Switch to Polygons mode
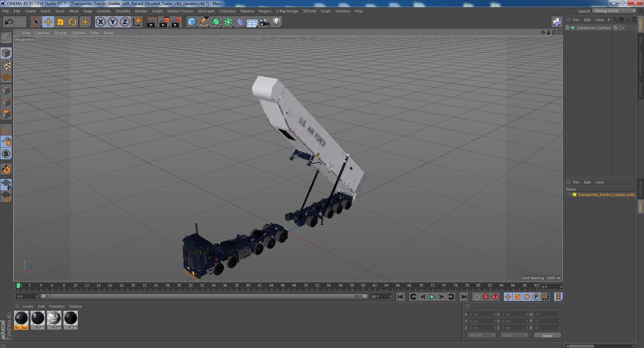Screen dimensions: 644x348 pyautogui.click(x=6, y=114)
